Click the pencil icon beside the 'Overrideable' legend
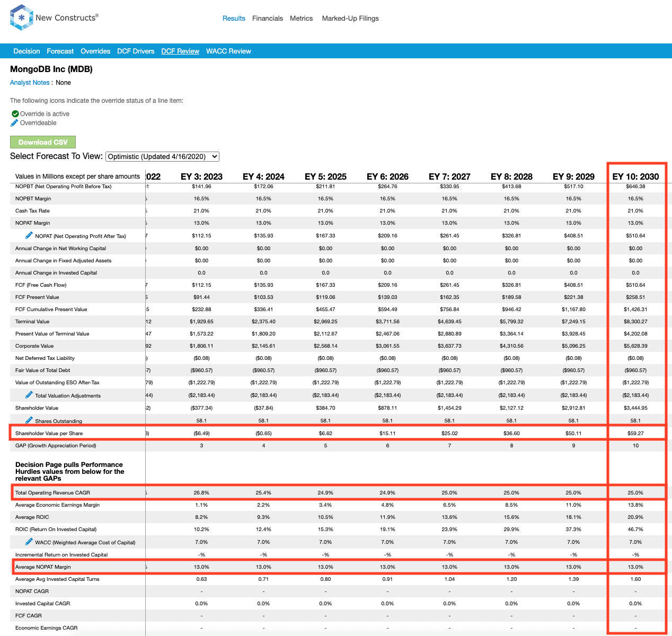672x636 pixels. point(14,123)
